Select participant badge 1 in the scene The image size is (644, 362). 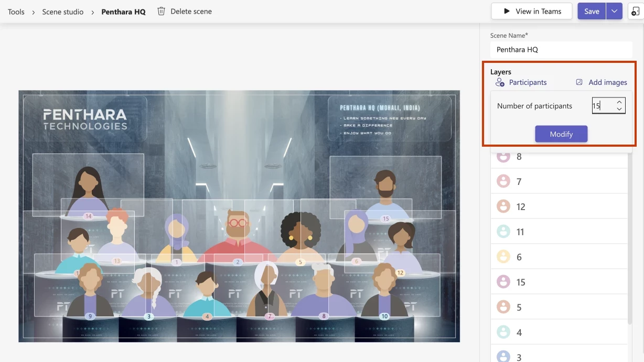(177, 262)
